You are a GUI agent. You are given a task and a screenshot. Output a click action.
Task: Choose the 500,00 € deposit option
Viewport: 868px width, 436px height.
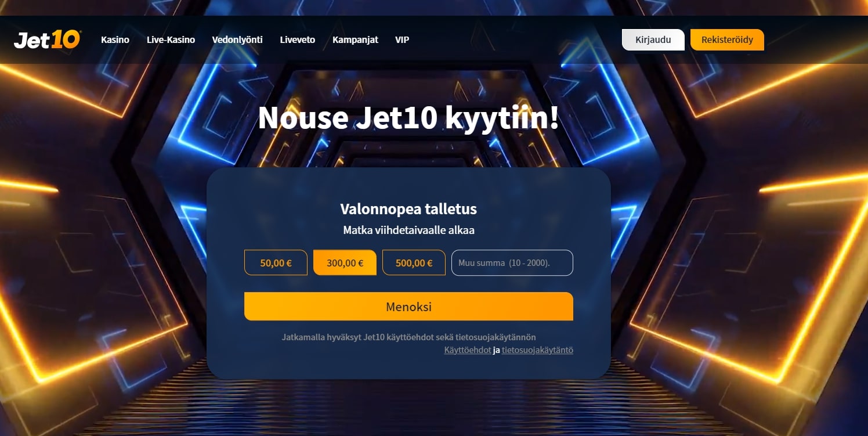pyautogui.click(x=414, y=262)
